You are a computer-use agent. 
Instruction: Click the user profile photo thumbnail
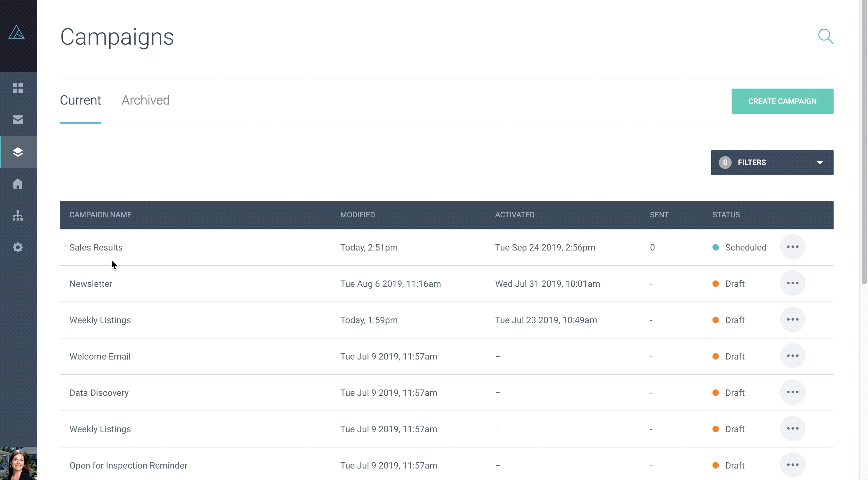[18, 463]
